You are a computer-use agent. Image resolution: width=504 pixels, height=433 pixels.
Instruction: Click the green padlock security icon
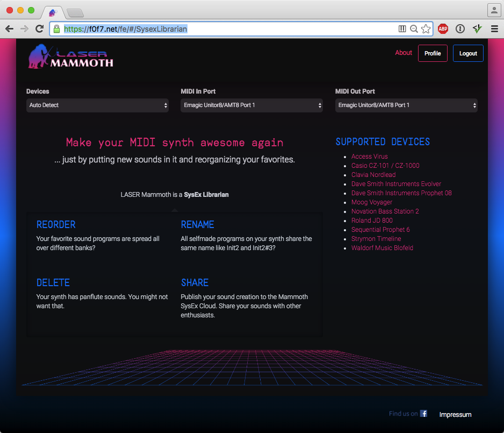pos(56,29)
